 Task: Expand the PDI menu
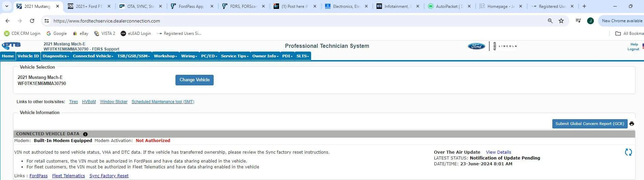[x=287, y=56]
